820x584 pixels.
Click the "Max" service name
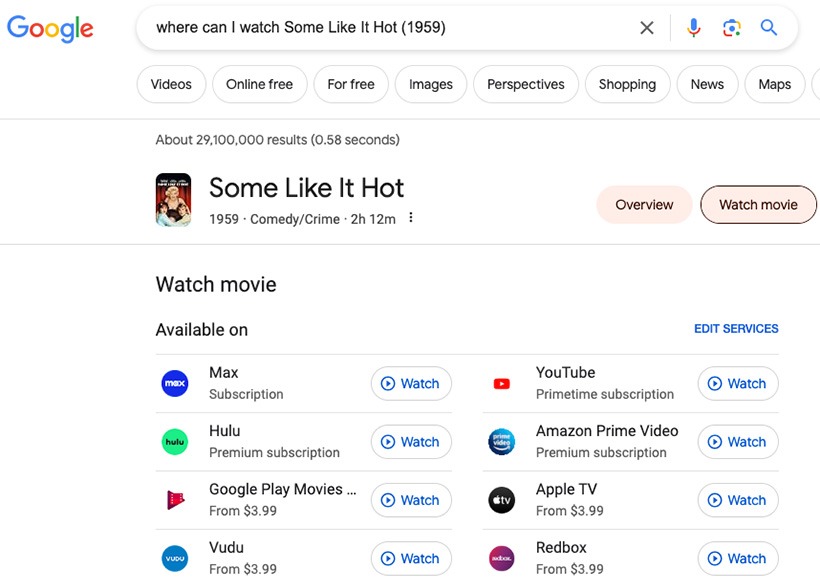pyautogui.click(x=223, y=373)
